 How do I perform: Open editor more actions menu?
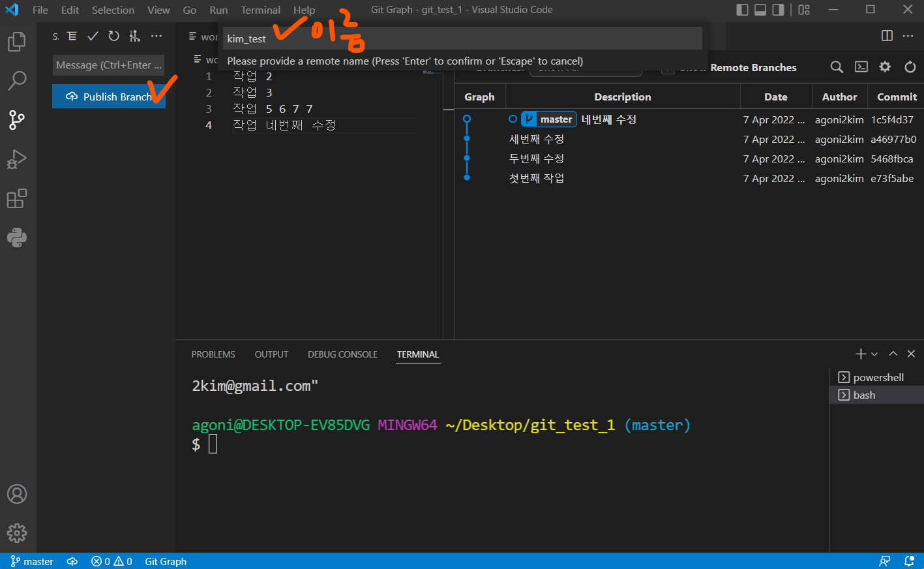[x=908, y=36]
